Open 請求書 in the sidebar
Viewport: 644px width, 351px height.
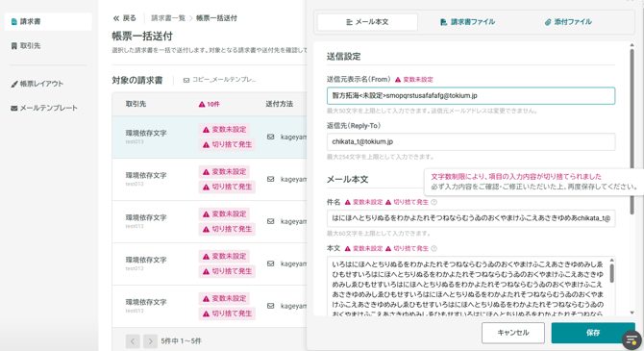[48, 21]
